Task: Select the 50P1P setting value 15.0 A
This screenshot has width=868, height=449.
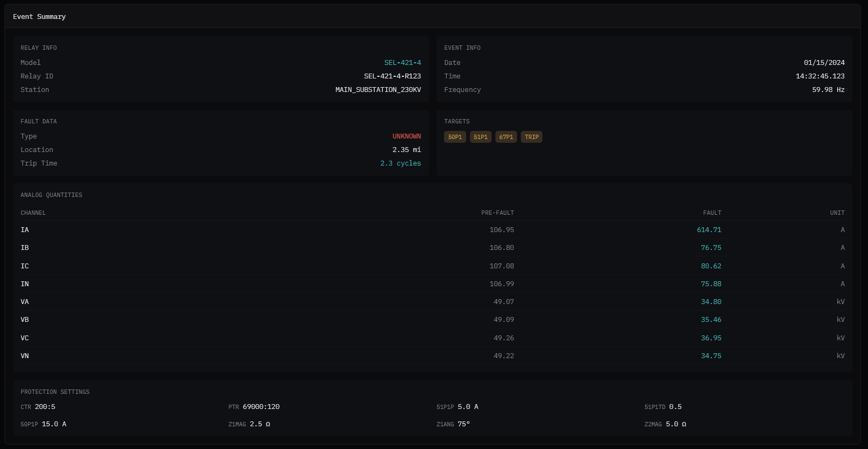Action: pos(54,424)
